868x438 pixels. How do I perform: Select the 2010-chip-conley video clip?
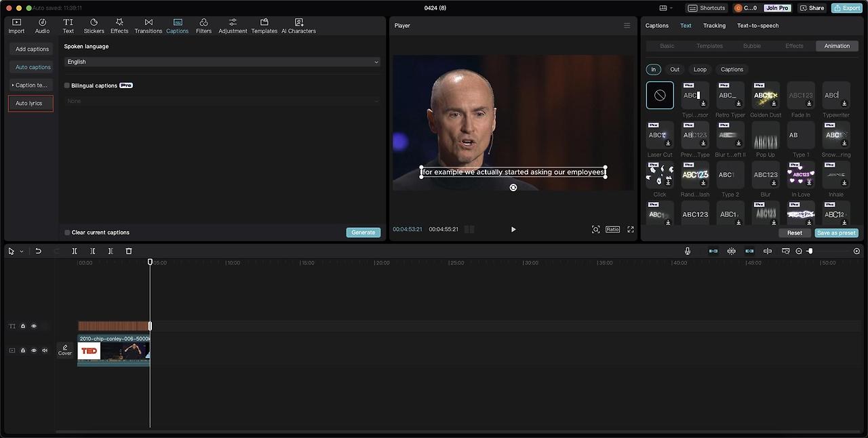[114, 350]
